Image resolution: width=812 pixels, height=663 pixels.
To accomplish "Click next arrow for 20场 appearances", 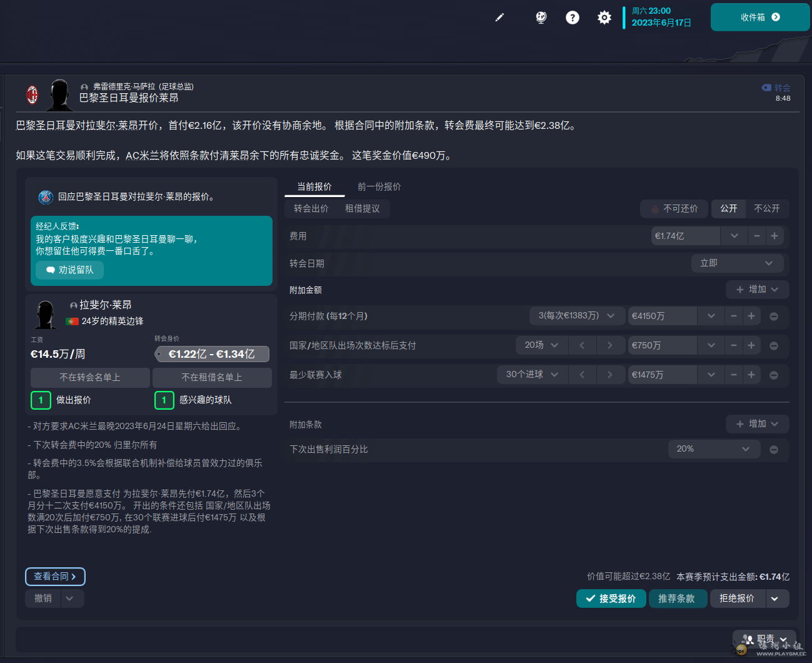I will [x=609, y=345].
